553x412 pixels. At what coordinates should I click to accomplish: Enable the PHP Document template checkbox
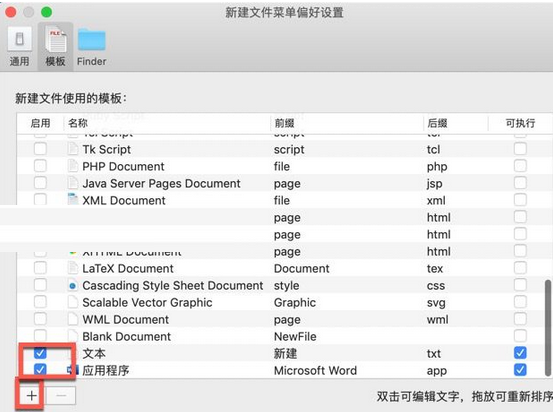click(x=40, y=166)
